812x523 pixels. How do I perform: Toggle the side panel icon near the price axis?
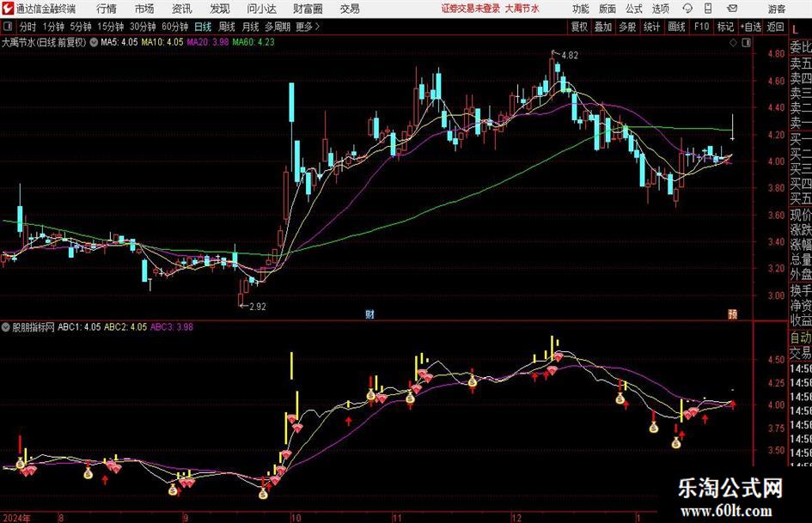pyautogui.click(x=746, y=43)
